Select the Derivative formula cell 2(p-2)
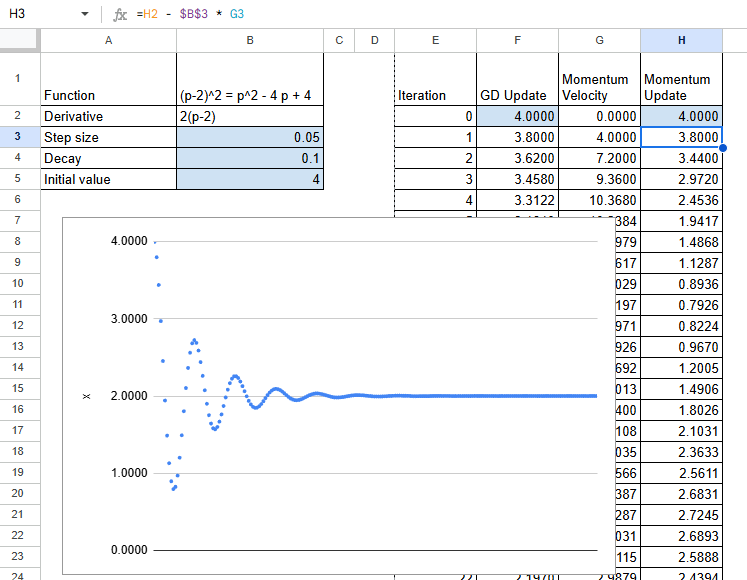 [250, 116]
